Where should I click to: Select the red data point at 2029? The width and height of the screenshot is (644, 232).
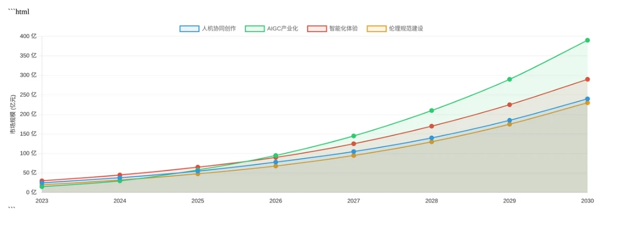[x=509, y=105]
